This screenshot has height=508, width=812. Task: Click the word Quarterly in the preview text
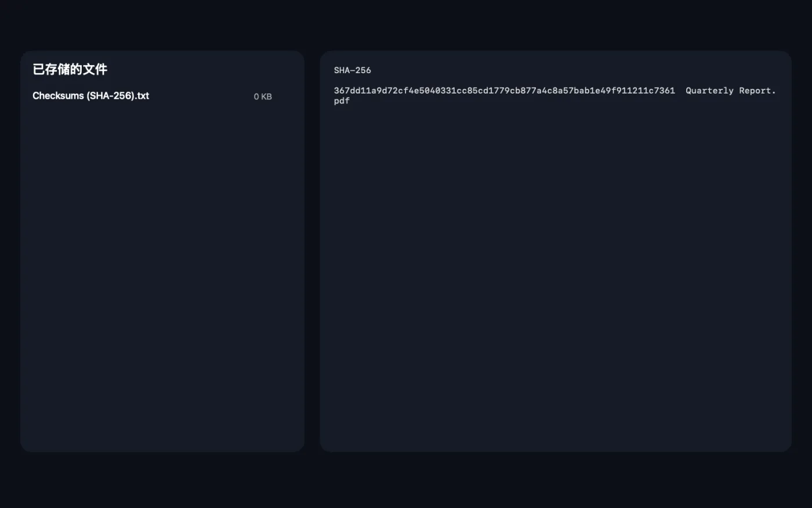tap(709, 91)
